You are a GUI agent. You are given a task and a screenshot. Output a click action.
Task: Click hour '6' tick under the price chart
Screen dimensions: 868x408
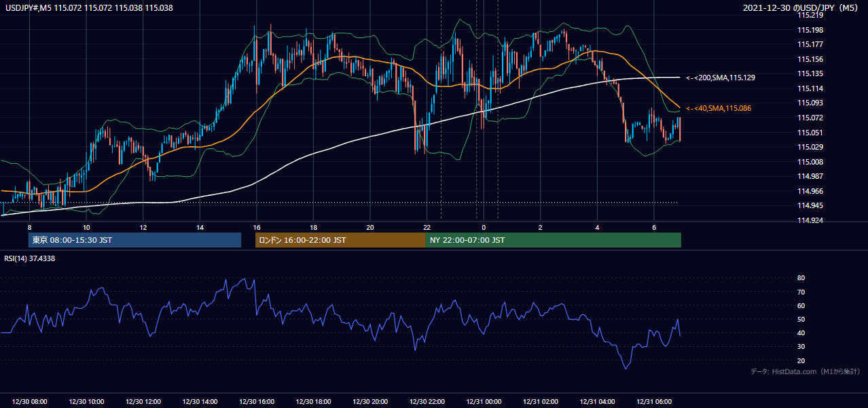click(654, 227)
